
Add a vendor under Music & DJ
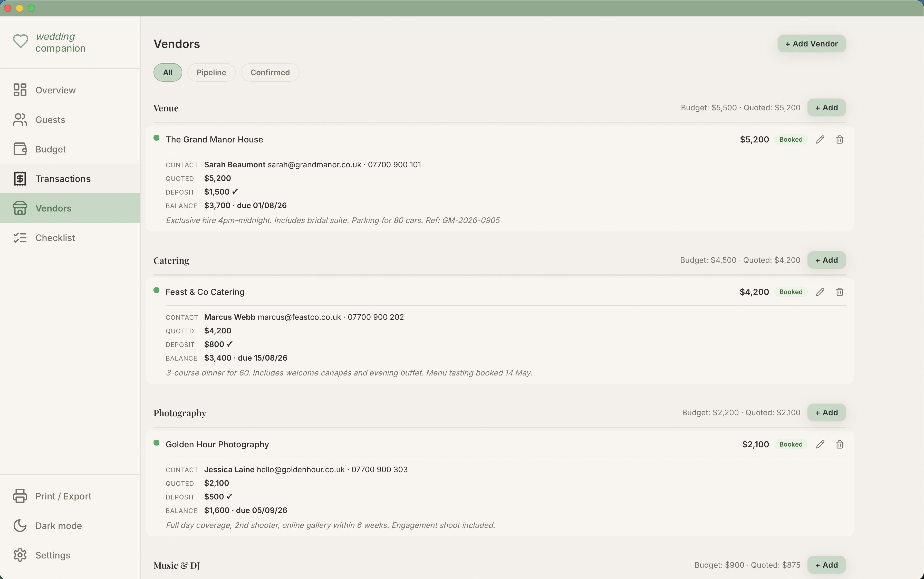coord(826,564)
